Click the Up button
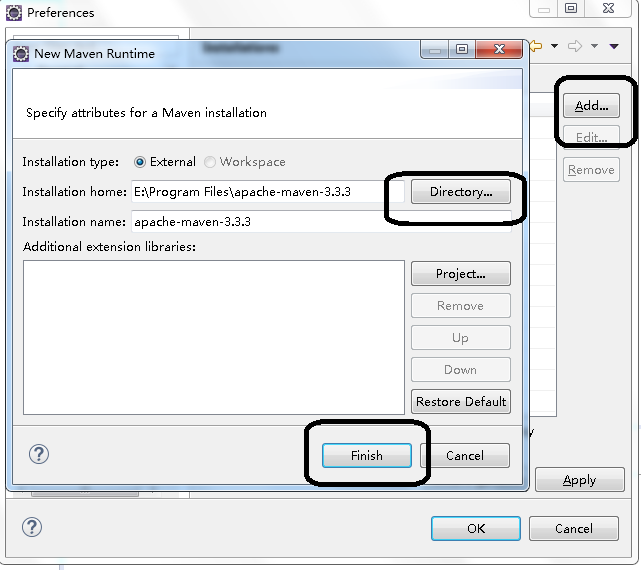This screenshot has height=570, width=641. pos(461,338)
